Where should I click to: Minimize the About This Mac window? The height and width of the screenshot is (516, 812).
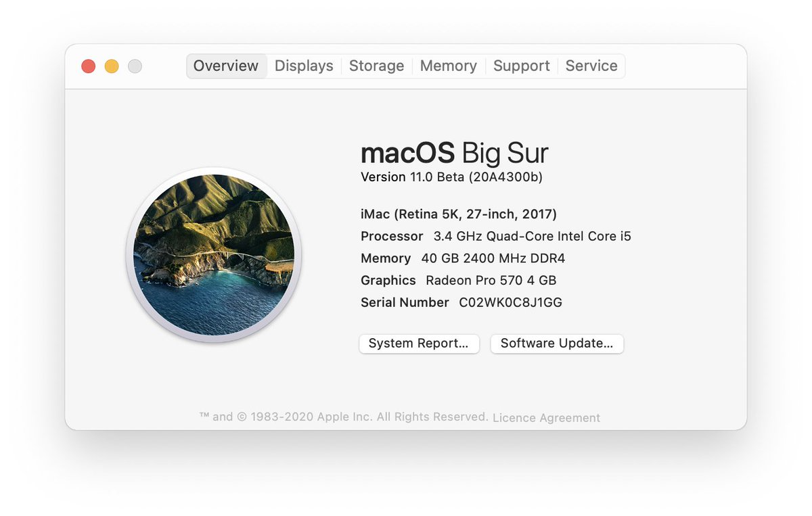click(112, 66)
